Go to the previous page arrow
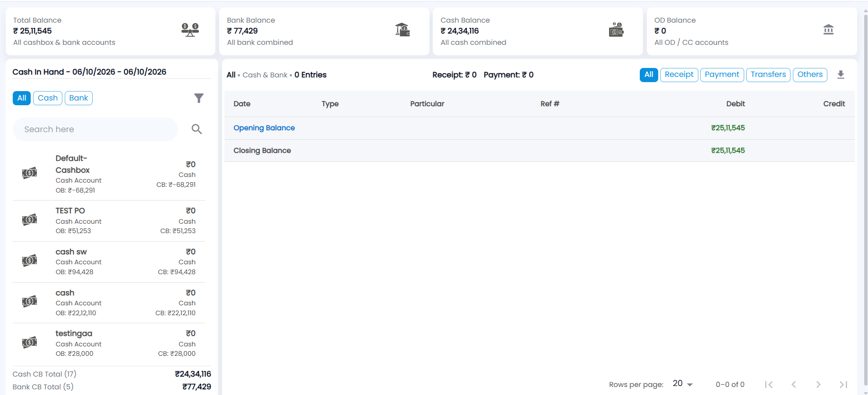 (x=794, y=385)
